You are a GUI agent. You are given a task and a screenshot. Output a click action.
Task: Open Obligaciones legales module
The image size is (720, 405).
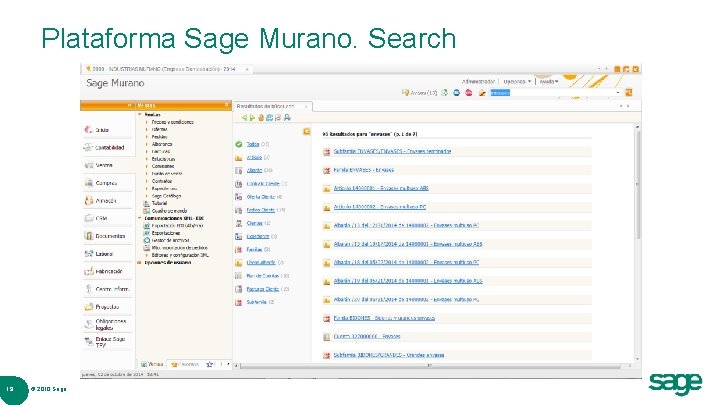pyautogui.click(x=105, y=324)
